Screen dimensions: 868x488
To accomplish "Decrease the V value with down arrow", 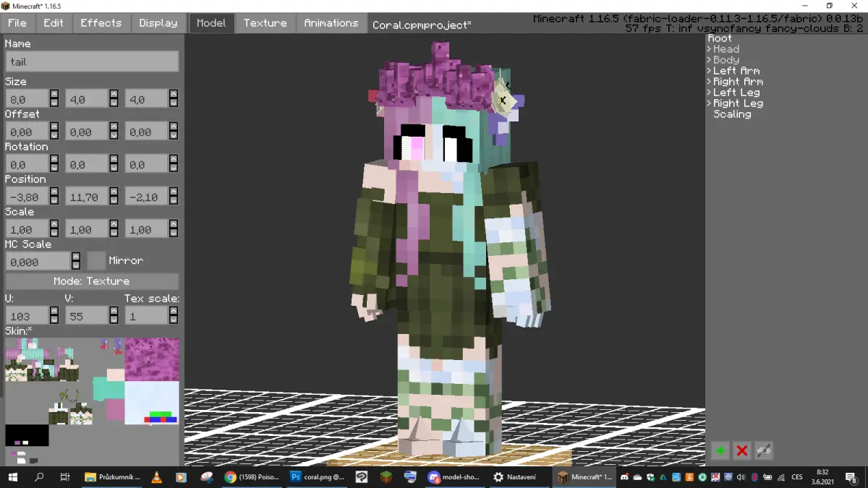I will [114, 320].
